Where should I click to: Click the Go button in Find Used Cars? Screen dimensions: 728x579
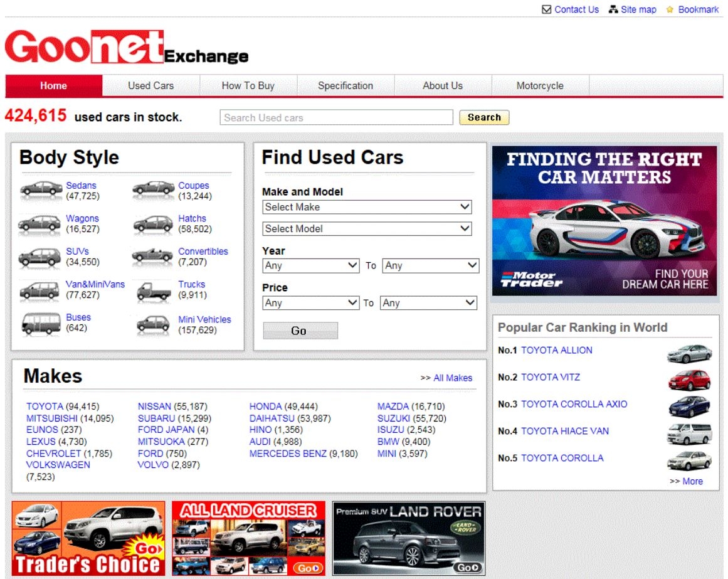click(300, 331)
